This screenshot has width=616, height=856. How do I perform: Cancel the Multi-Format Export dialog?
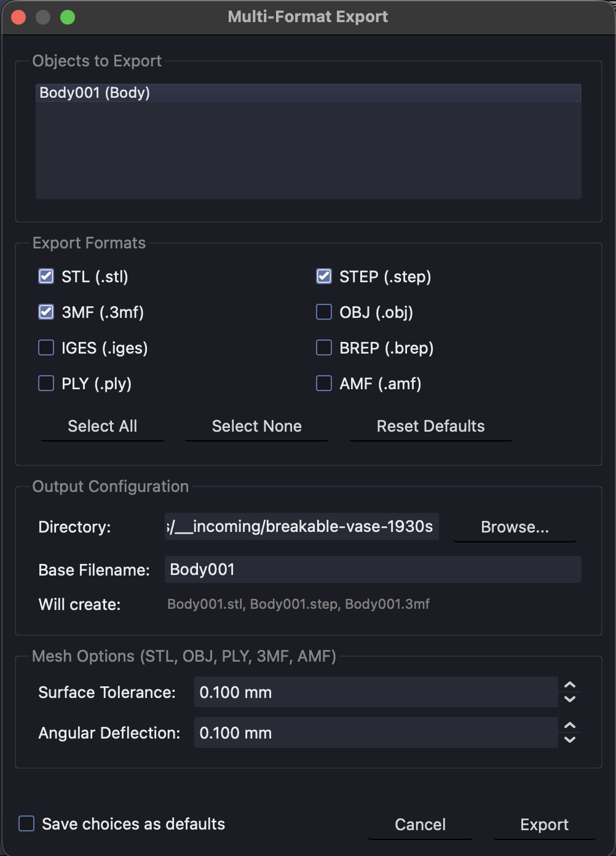click(x=420, y=825)
